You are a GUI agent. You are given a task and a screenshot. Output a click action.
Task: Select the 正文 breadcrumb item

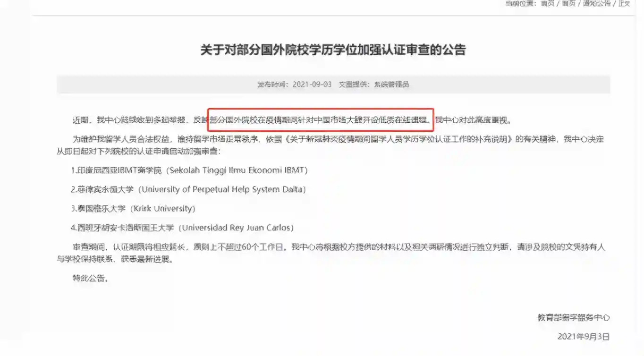[x=624, y=3]
